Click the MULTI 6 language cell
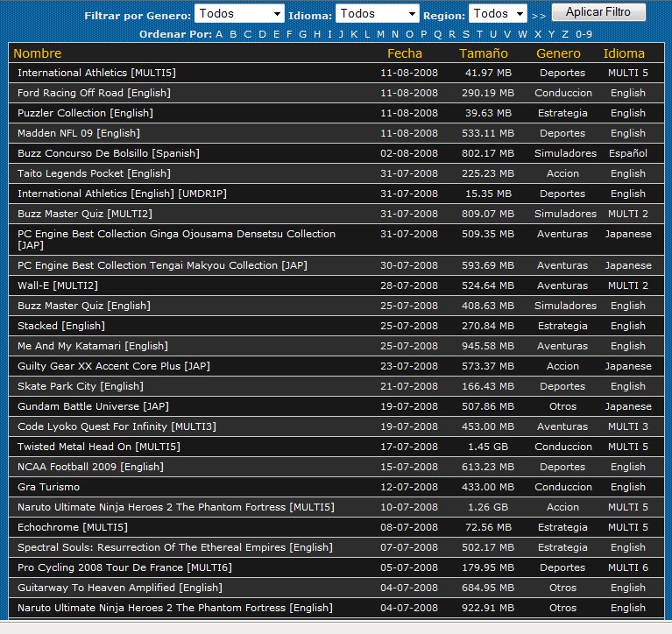 point(628,567)
